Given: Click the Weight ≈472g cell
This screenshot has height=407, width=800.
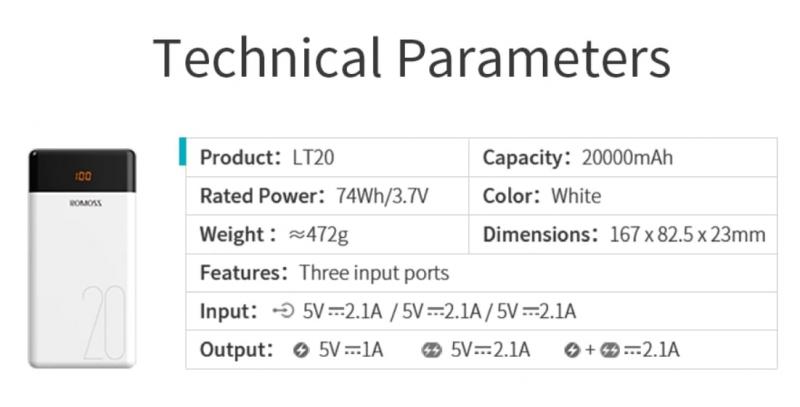Looking at the screenshot, I should [327, 235].
